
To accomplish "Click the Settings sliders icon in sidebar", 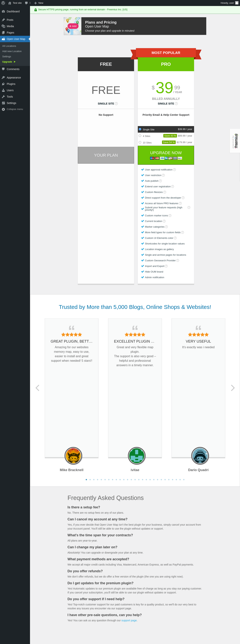I will click(3, 103).
